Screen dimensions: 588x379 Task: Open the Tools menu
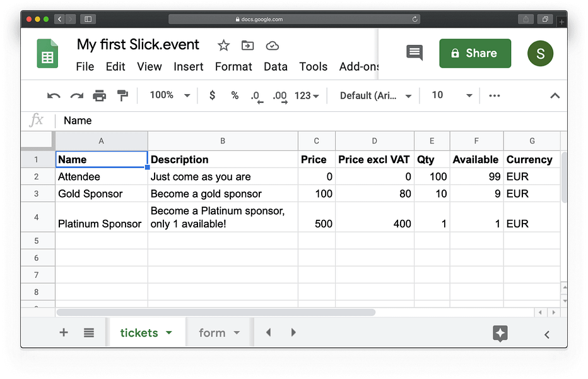(313, 66)
